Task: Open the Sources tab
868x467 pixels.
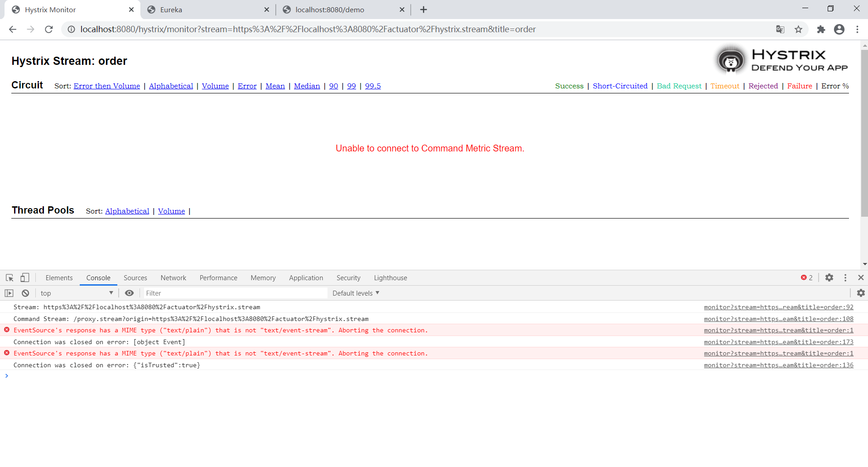Action: click(135, 278)
